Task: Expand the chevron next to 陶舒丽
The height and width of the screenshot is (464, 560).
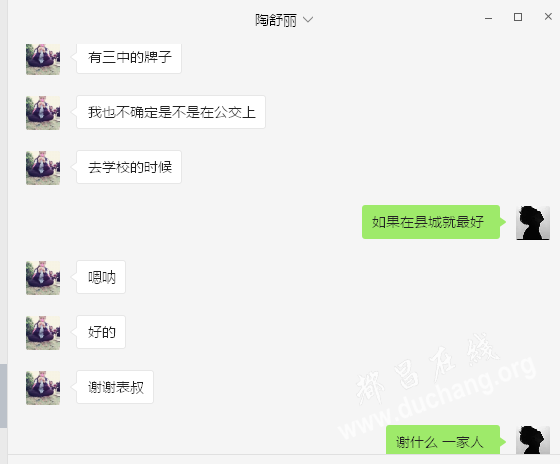Action: point(308,20)
